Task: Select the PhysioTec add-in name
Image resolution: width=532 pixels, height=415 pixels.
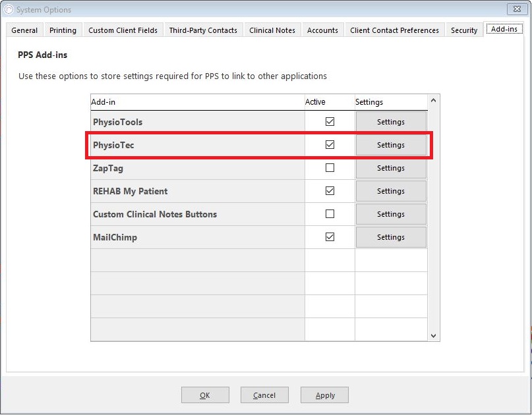Action: (x=113, y=145)
